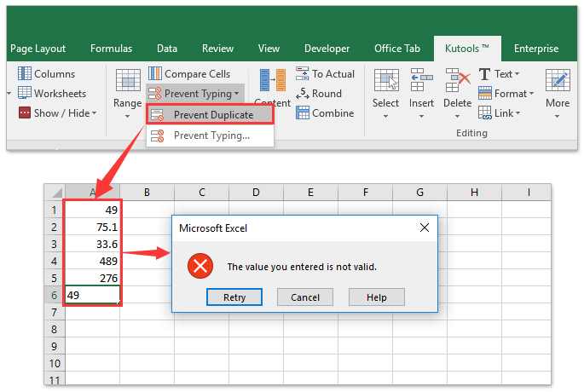Click the Range grid icon
The height and width of the screenshot is (392, 584).
(x=128, y=80)
